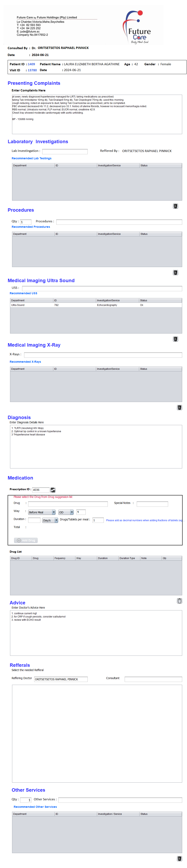Click trash bin icon under Drug List
Viewport: 187px width, 868px height.
click(179, 601)
